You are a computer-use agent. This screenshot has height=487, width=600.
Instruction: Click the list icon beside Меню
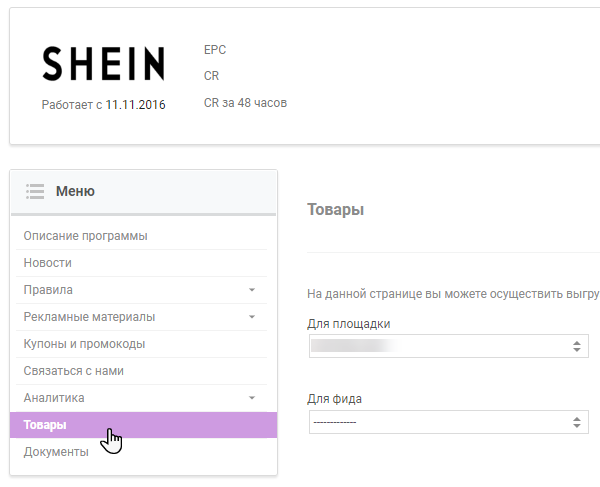35,191
